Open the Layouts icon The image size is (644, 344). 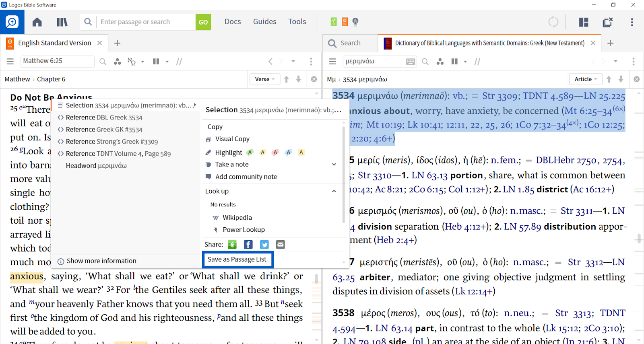(x=584, y=22)
